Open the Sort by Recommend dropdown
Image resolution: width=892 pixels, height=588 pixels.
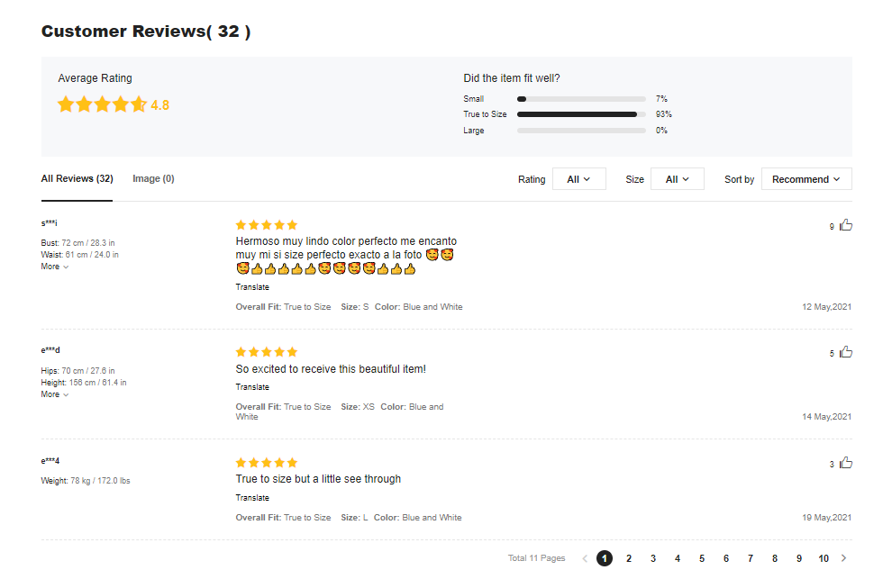click(x=806, y=179)
